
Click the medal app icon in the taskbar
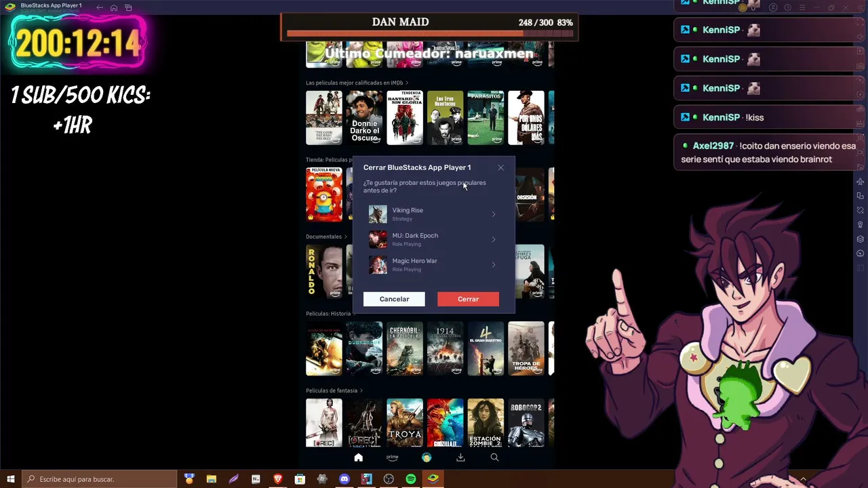point(189,479)
